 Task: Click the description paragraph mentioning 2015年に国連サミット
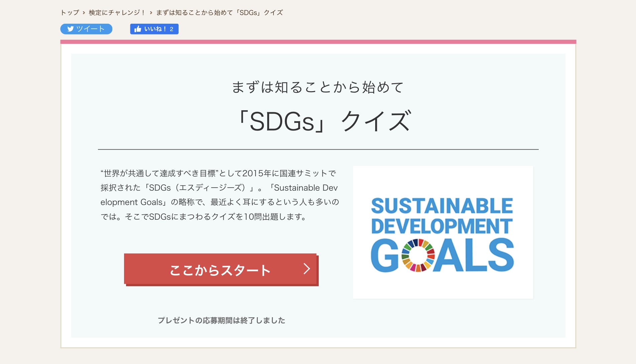click(x=220, y=195)
